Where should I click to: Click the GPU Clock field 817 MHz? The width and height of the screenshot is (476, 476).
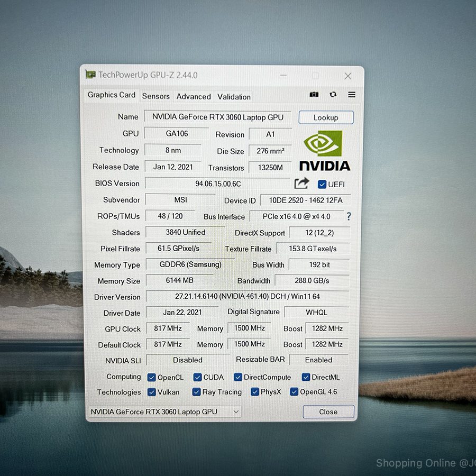tap(168, 328)
